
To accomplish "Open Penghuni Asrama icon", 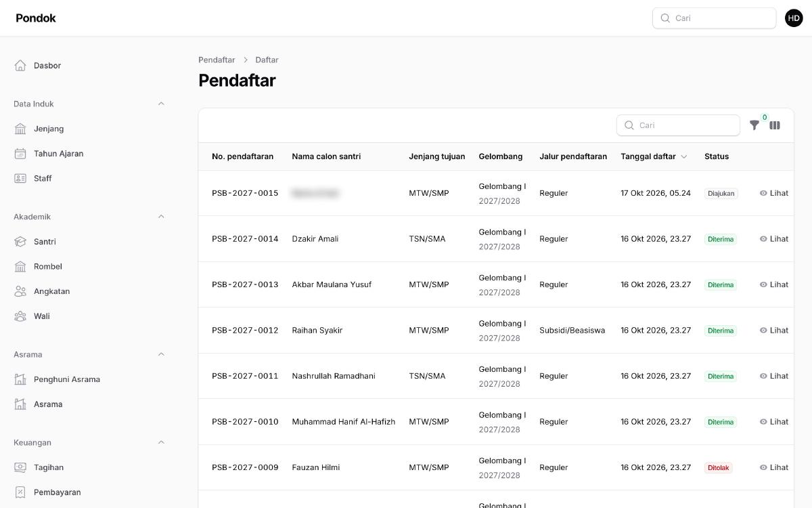I will coord(20,379).
